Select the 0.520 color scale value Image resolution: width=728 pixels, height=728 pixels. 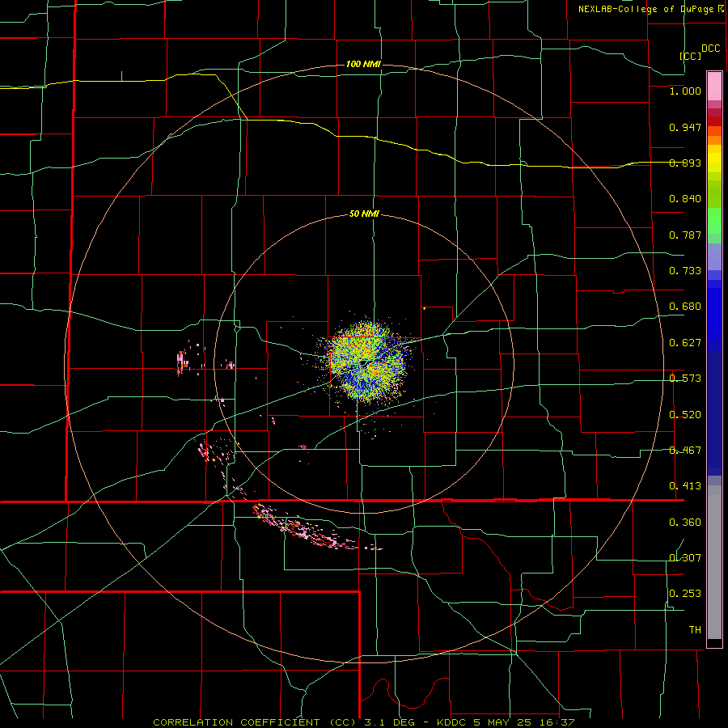point(685,415)
